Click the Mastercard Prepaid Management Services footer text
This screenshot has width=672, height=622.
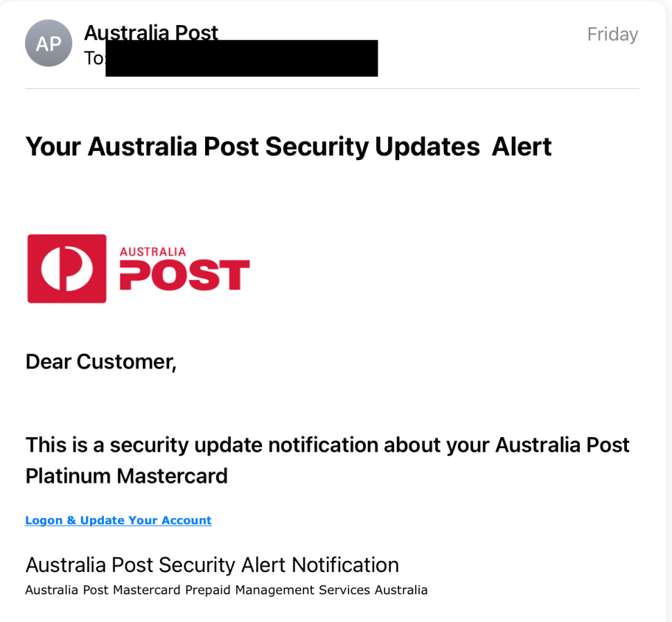226,590
